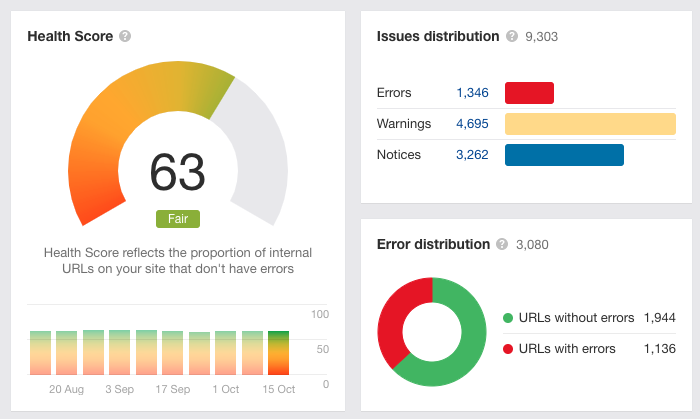Select the 3 Sep history bar
Viewport: 700px width, 419px height.
[120, 353]
